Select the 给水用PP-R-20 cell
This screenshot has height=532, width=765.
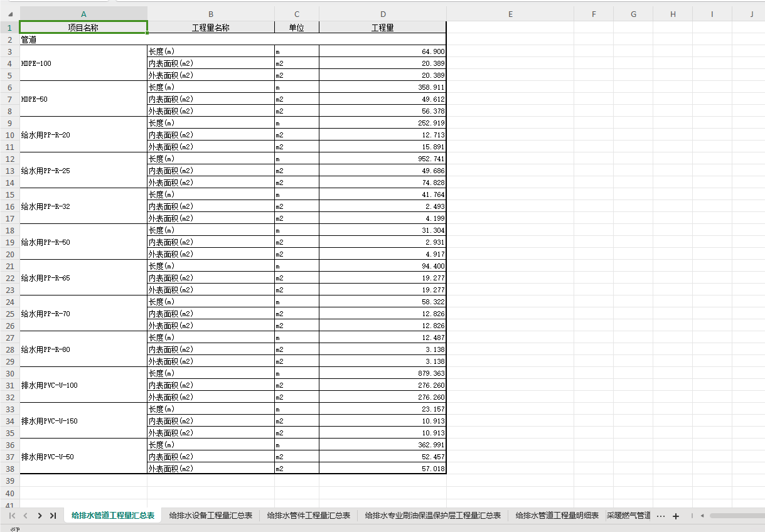pyautogui.click(x=83, y=135)
